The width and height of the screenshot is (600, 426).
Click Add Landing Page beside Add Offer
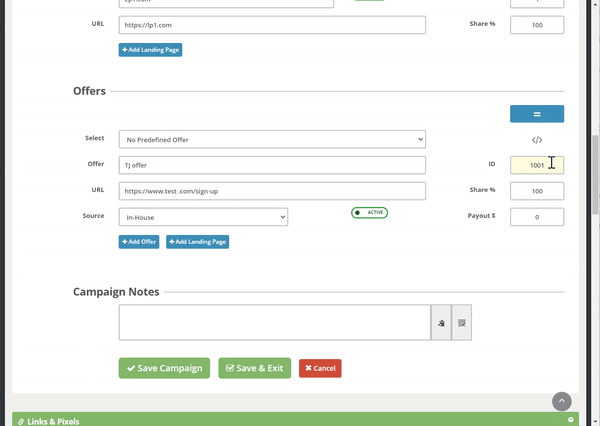tap(197, 242)
